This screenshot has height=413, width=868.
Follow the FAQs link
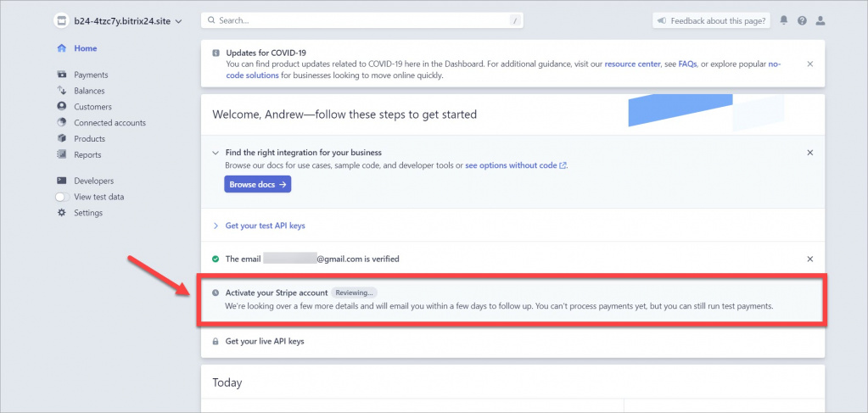[x=687, y=64]
